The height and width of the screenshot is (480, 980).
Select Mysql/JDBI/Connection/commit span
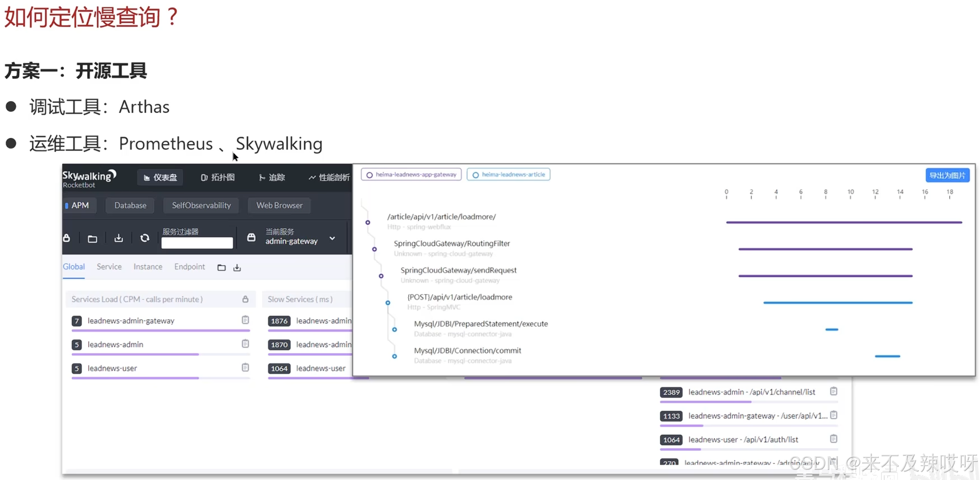[x=467, y=350]
